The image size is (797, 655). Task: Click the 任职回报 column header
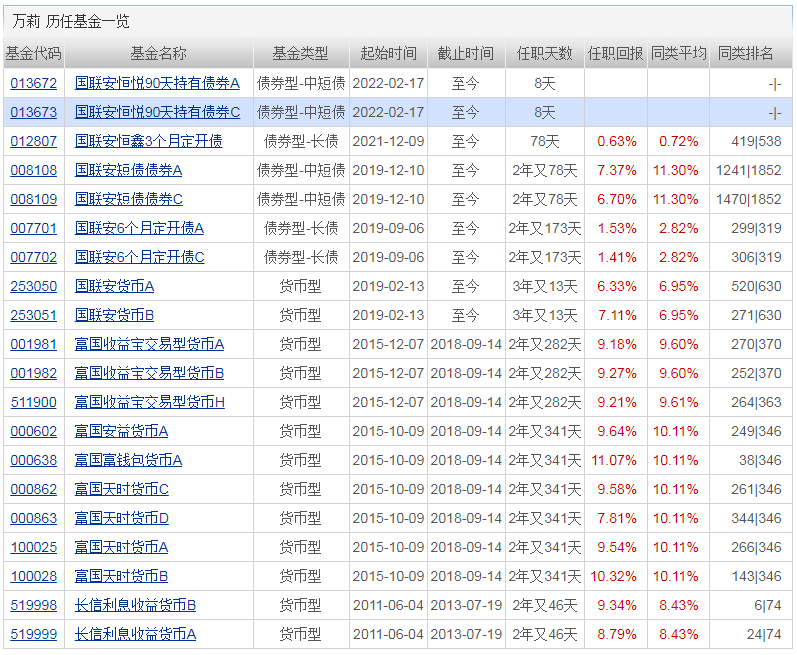point(615,53)
